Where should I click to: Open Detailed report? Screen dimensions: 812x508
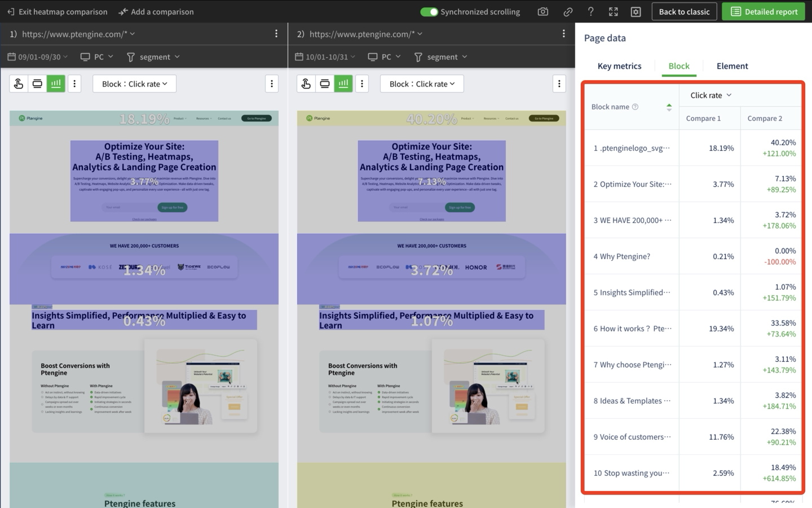[x=764, y=11]
